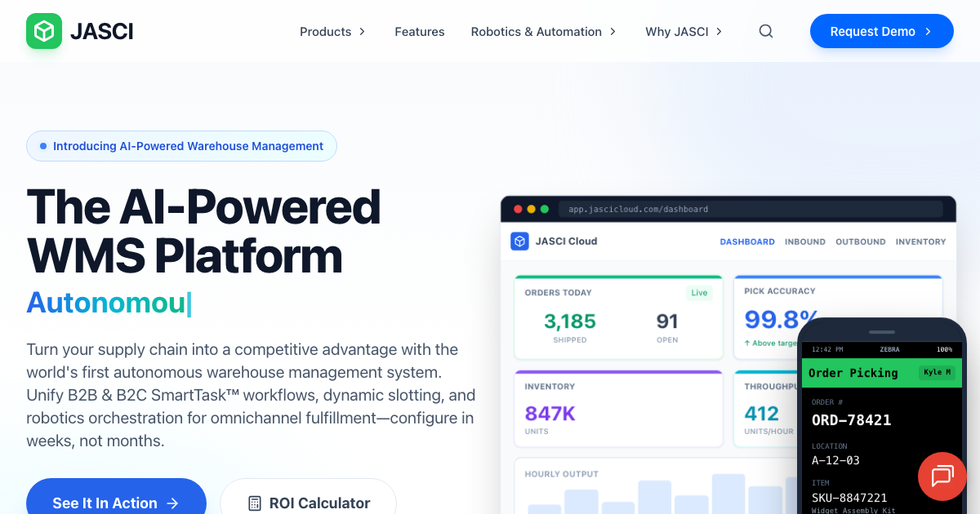The width and height of the screenshot is (980, 514).
Task: Expand the Robotics & Automation menu
Action: 537,31
